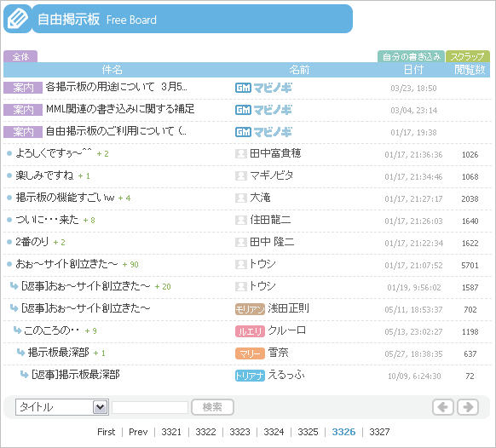Click the GM badge on the 03/23 post
This screenshot has width=496, height=448.
click(x=243, y=88)
